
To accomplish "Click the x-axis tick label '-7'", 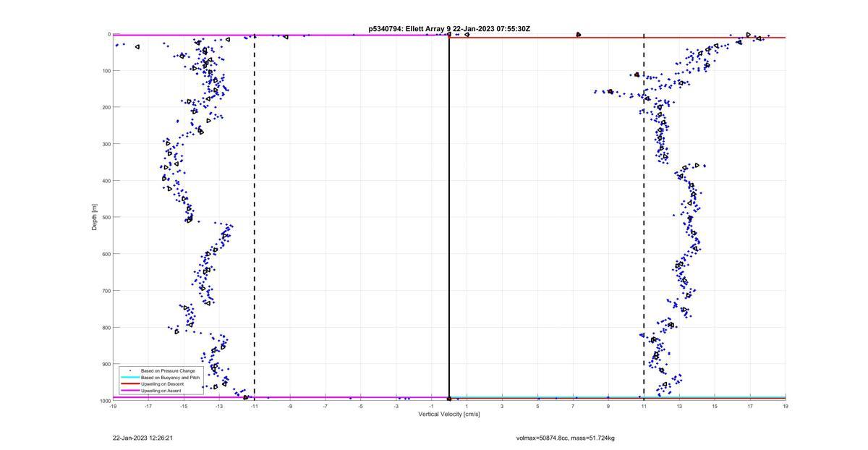I will tap(325, 406).
